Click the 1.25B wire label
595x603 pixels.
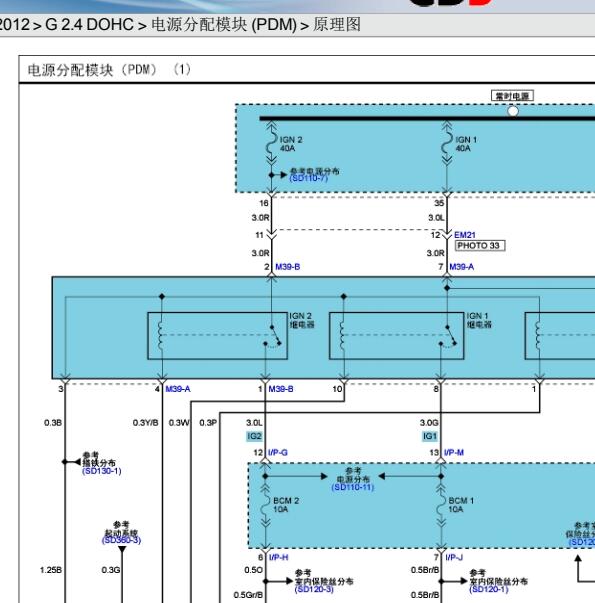51,570
